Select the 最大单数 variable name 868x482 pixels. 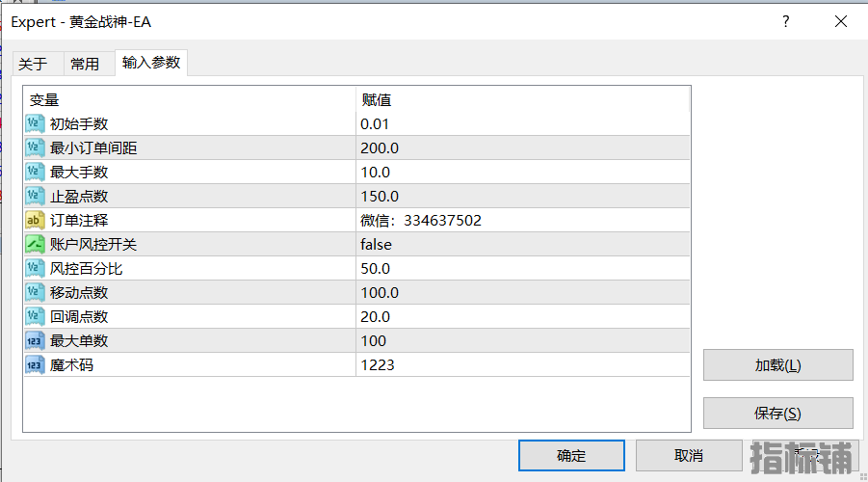[79, 340]
